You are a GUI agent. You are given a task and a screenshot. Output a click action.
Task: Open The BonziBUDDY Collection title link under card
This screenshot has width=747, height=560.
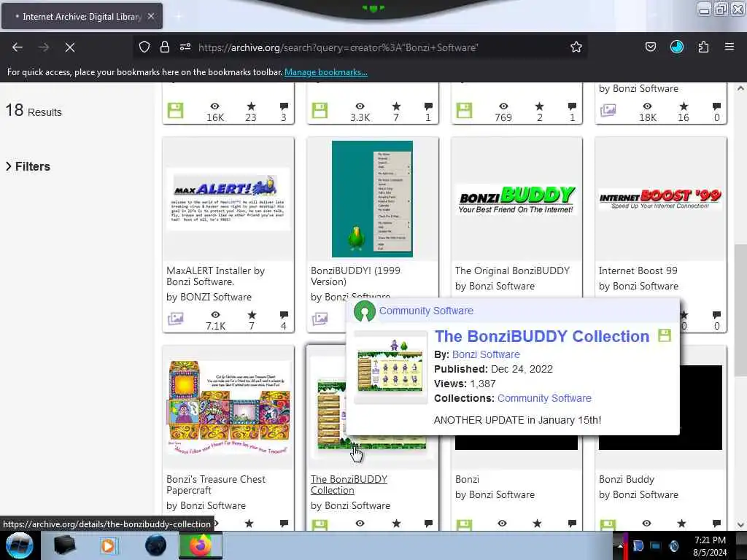pyautogui.click(x=349, y=485)
